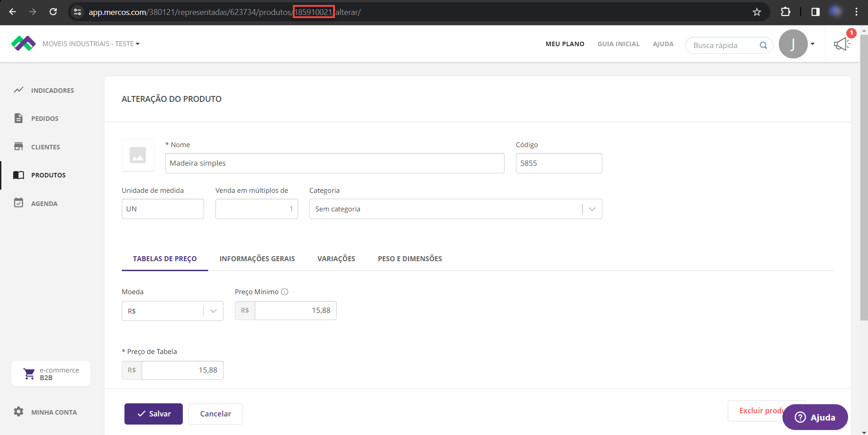
Task: Click the Preço Mínimo info icon
Action: pos(285,292)
